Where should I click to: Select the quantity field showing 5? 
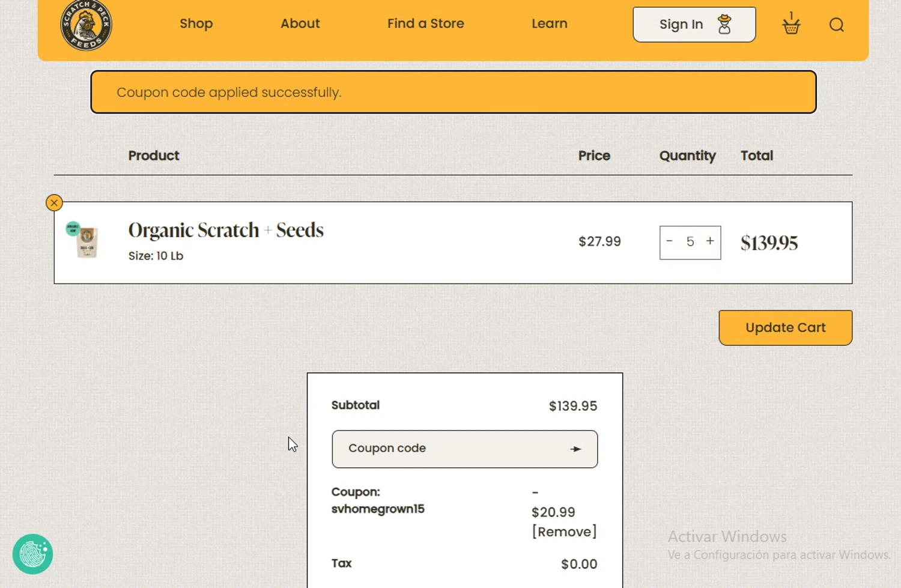tap(690, 241)
